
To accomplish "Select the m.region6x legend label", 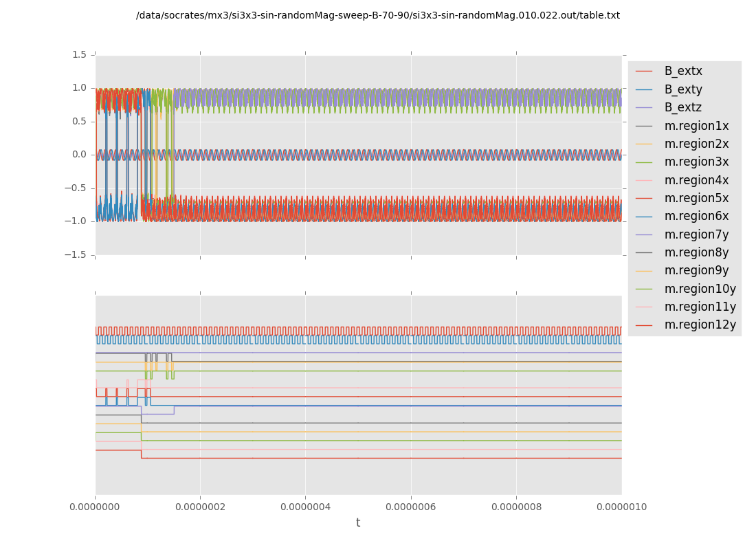I will point(696,217).
